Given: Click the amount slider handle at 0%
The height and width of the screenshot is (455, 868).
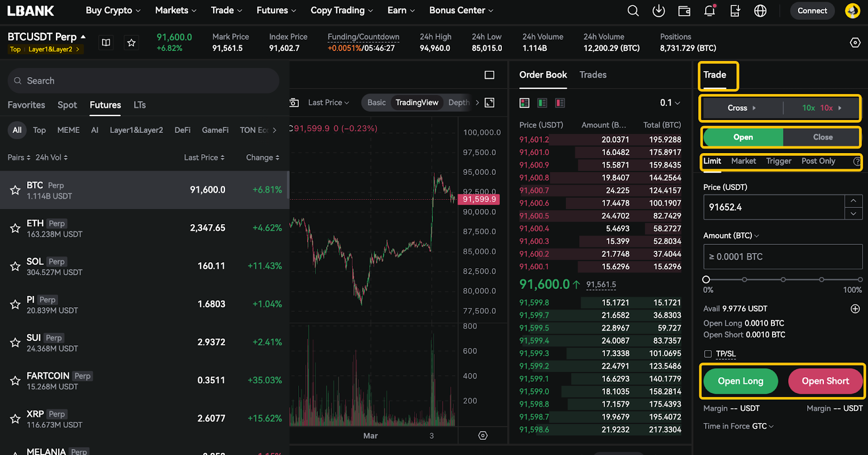Looking at the screenshot, I should 706,280.
